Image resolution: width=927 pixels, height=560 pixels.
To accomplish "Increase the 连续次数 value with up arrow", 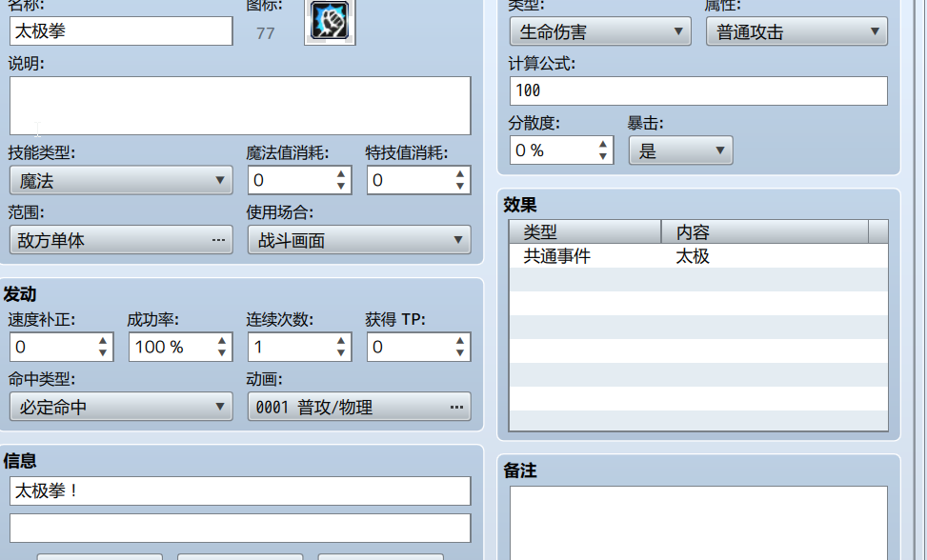I will 340,341.
